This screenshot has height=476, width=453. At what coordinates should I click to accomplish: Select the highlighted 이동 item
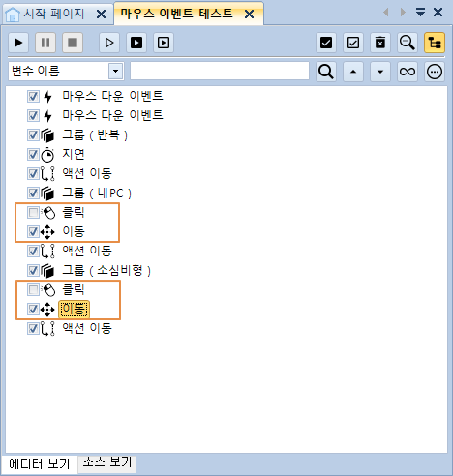[74, 309]
